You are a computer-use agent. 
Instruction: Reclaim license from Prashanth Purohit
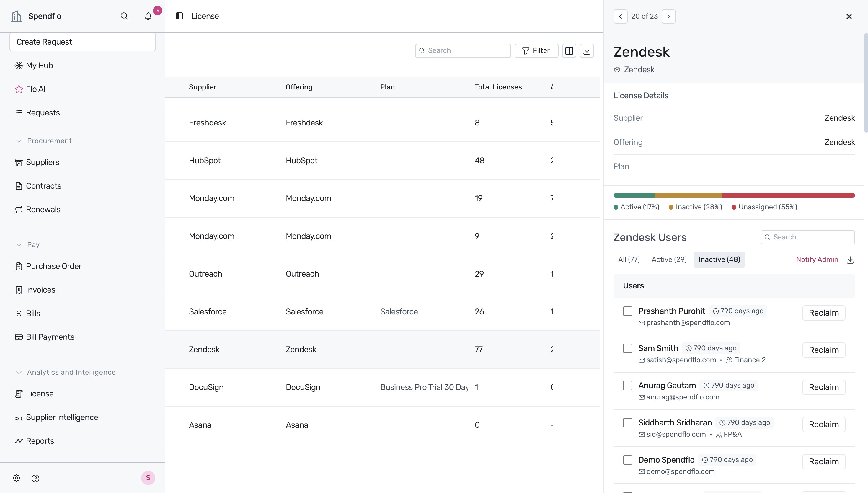tap(823, 313)
